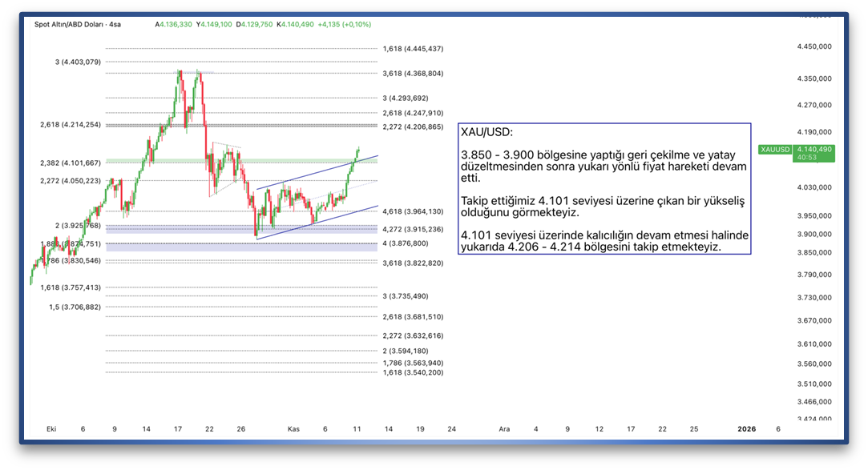868x470 pixels.
Task: Click the Ara month marker on time axis
Action: [x=504, y=429]
